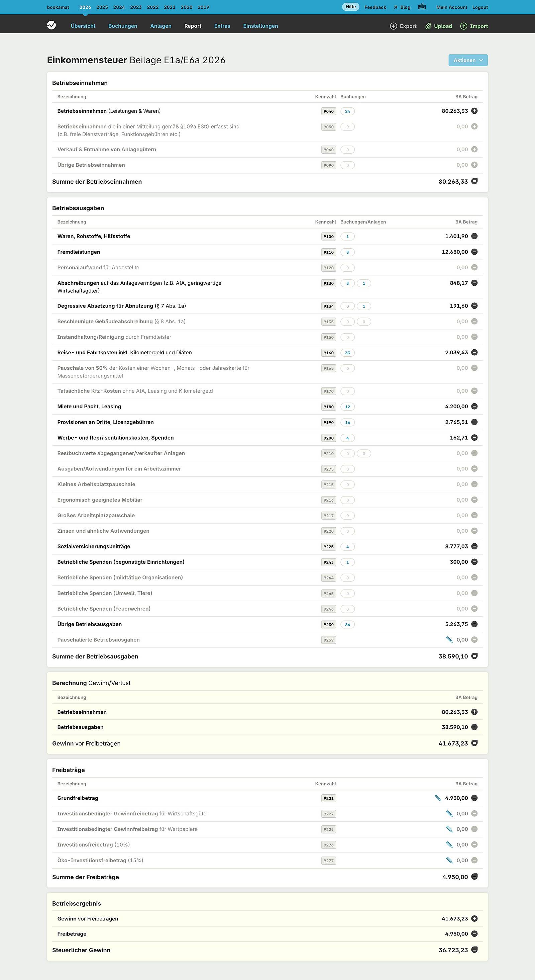Switch to the 2025 year tab
The width and height of the screenshot is (535, 980).
pos(102,7)
